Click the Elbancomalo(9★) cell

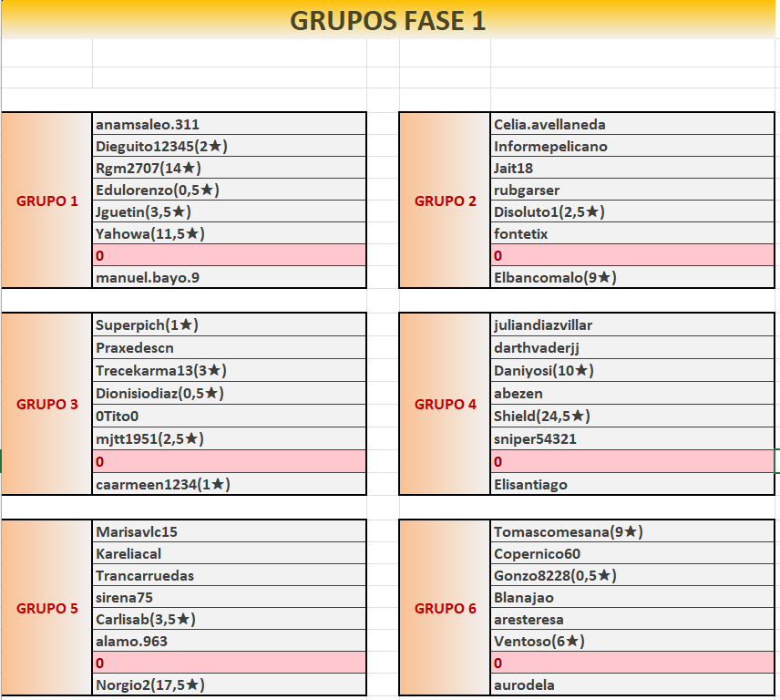(632, 277)
